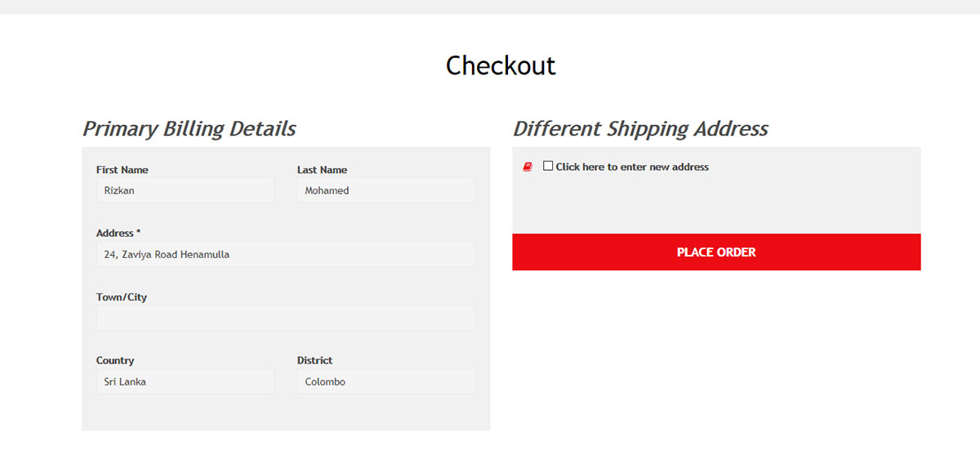Click the red address book icon
This screenshot has height=468, width=980.
528,167
